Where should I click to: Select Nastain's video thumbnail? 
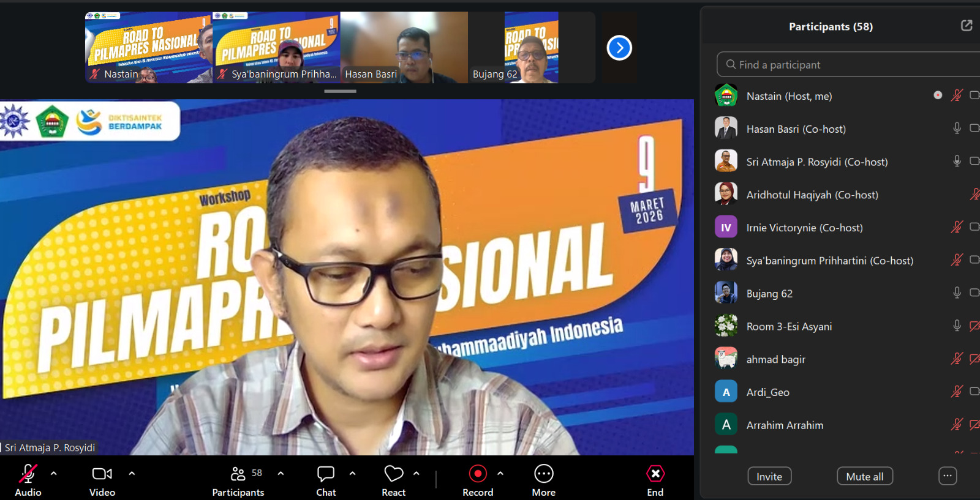tap(148, 47)
